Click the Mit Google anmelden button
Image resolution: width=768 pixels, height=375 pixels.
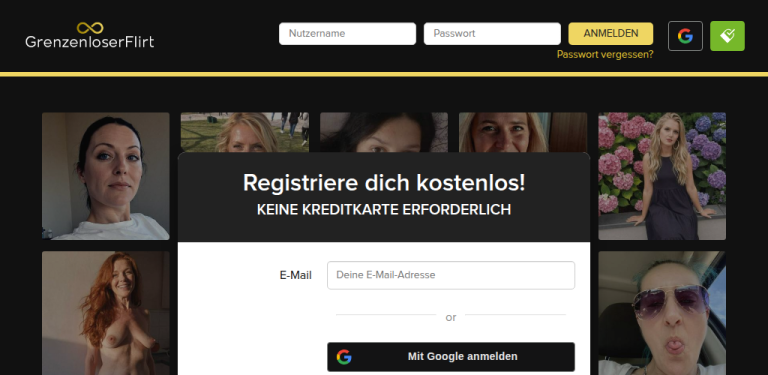click(451, 357)
